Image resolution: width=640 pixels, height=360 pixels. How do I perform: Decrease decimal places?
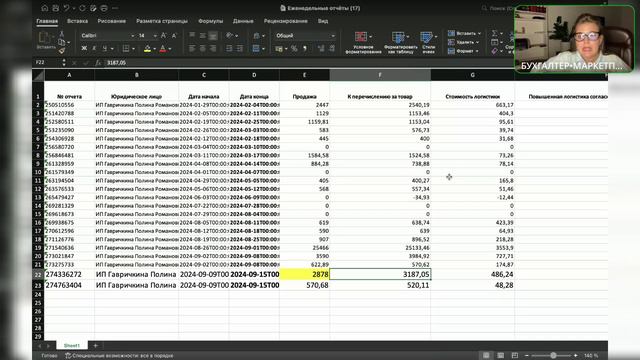click(x=331, y=49)
